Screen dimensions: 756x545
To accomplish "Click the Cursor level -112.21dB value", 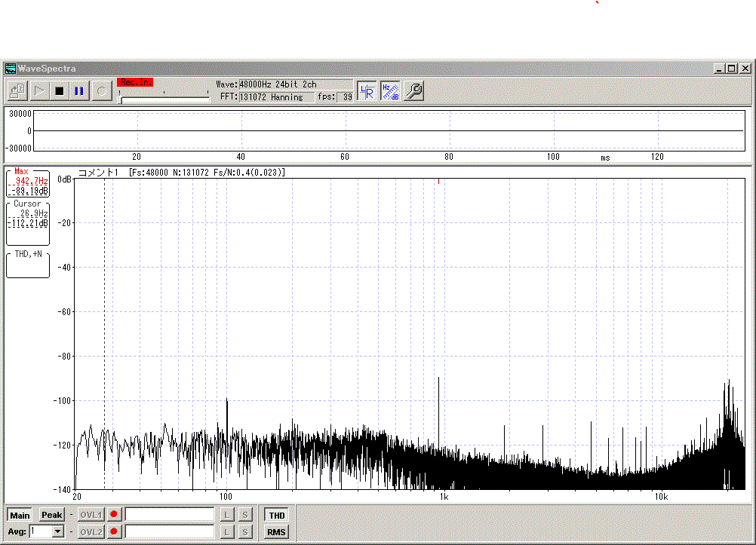I will (28, 224).
